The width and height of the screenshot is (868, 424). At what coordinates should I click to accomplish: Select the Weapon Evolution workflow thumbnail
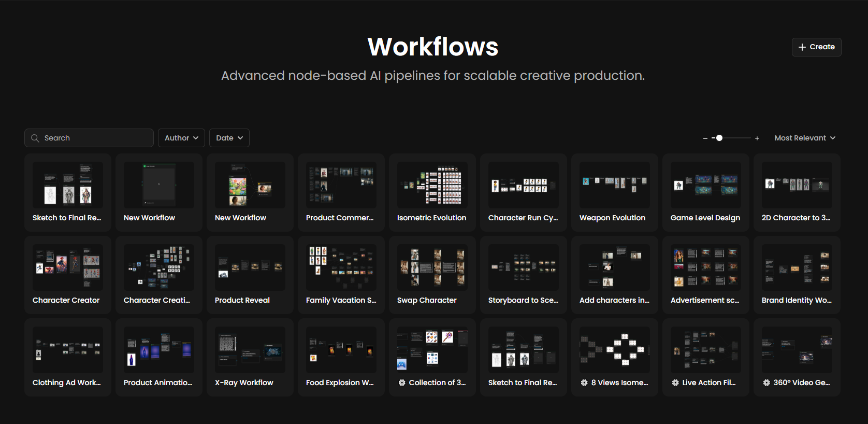(615, 185)
